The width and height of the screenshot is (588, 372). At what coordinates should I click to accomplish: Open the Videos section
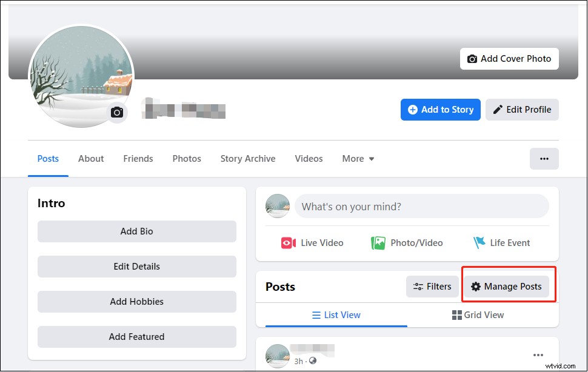(309, 158)
